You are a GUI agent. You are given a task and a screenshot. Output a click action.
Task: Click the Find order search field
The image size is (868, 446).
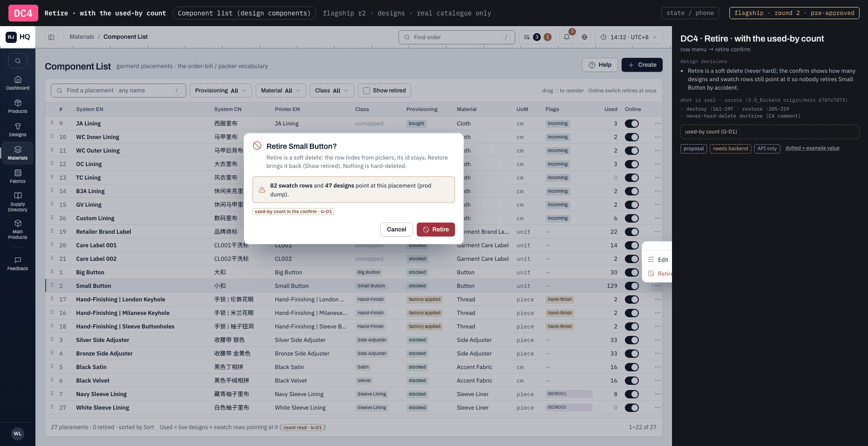[x=457, y=37]
